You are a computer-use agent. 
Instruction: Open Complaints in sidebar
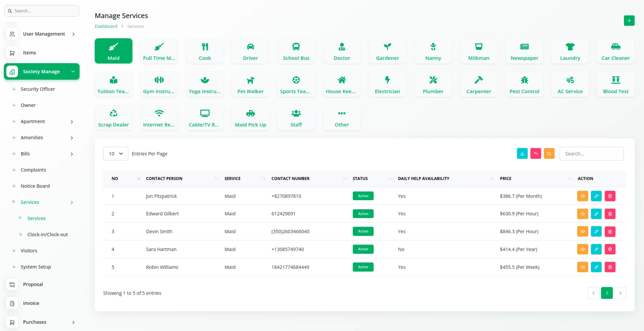(x=33, y=170)
